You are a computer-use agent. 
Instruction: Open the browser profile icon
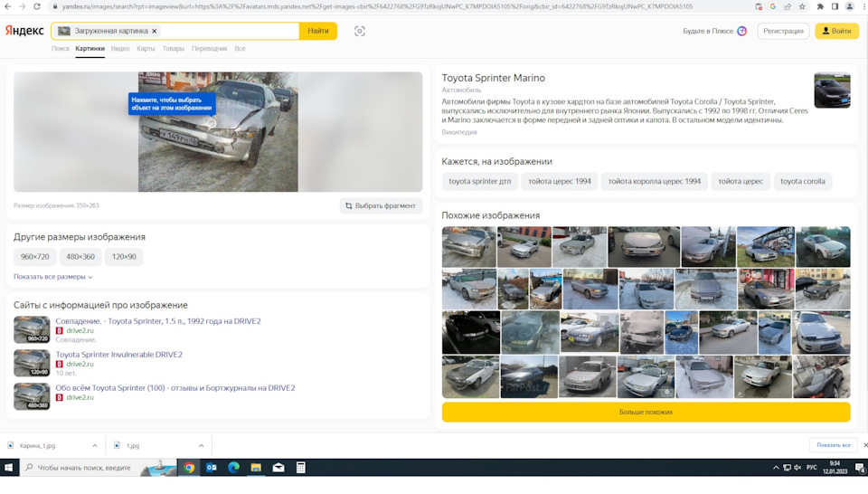pos(850,6)
